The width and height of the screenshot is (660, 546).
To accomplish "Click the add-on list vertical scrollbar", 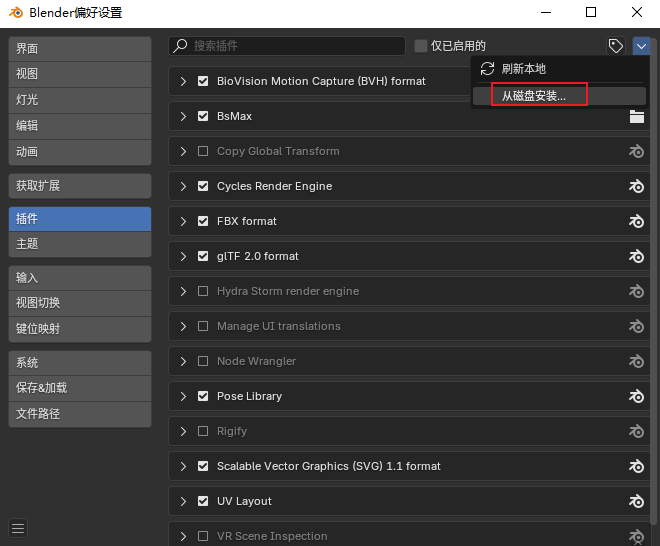I will [653, 281].
